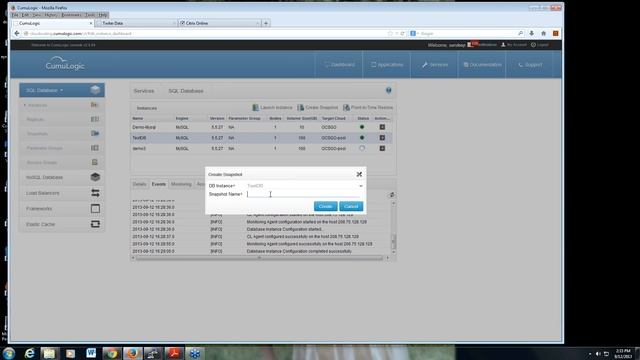The width and height of the screenshot is (640, 360).
Task: Open the My Account link
Action: [x=513, y=45]
